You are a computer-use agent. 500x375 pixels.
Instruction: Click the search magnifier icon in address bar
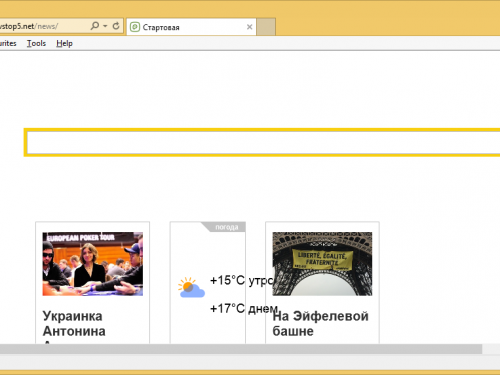[x=95, y=26]
